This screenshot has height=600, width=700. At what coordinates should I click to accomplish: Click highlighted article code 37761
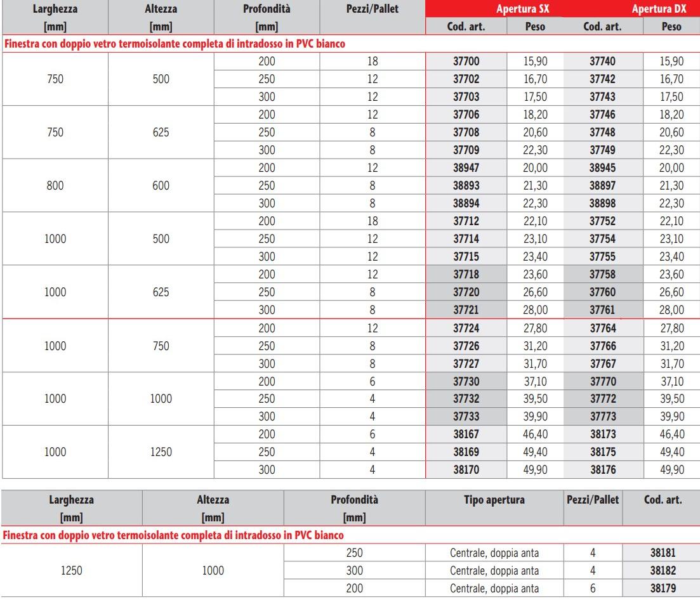tap(602, 310)
